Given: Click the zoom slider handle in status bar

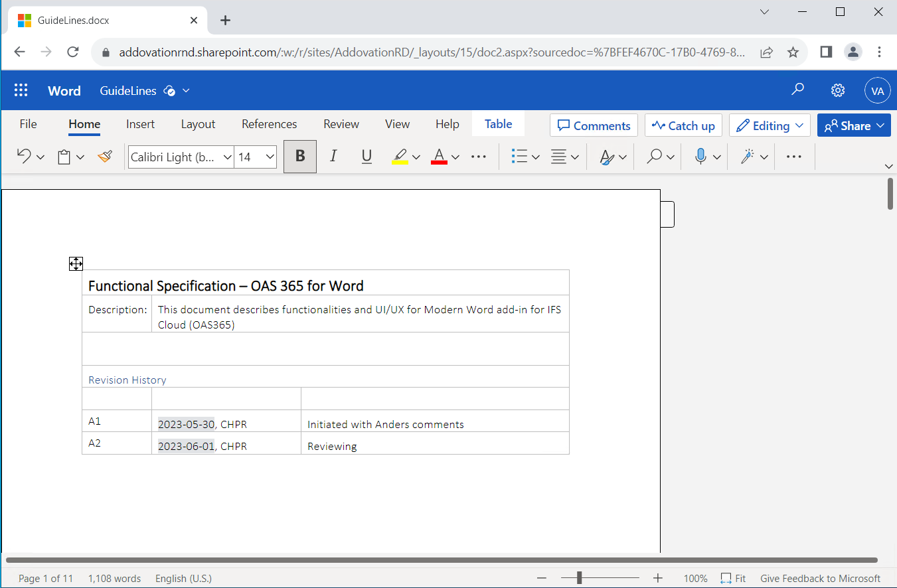Looking at the screenshot, I should coord(579,578).
